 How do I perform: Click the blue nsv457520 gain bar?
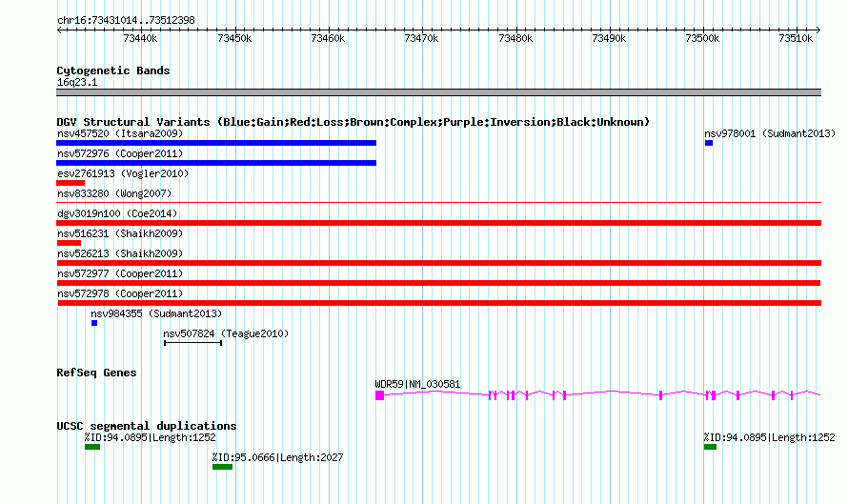coord(216,143)
